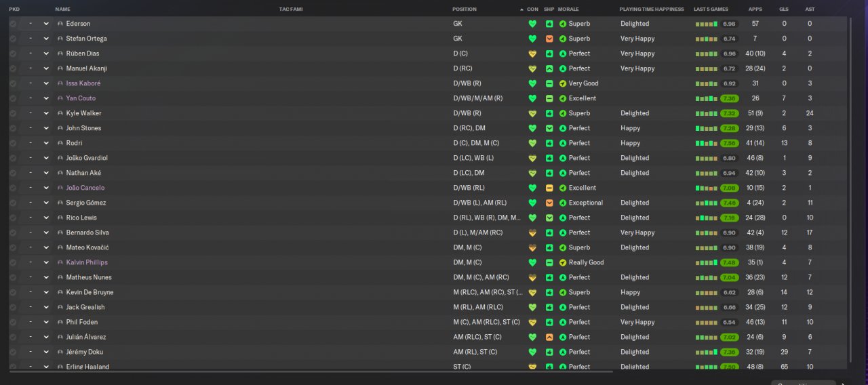Click Mateo Kovačić's morale icon
Viewport: 868px width, 385px height.
click(563, 247)
